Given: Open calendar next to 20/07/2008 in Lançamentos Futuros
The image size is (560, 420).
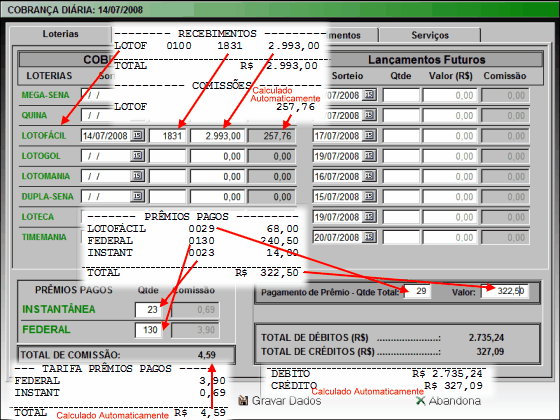Looking at the screenshot, I should coord(369,237).
